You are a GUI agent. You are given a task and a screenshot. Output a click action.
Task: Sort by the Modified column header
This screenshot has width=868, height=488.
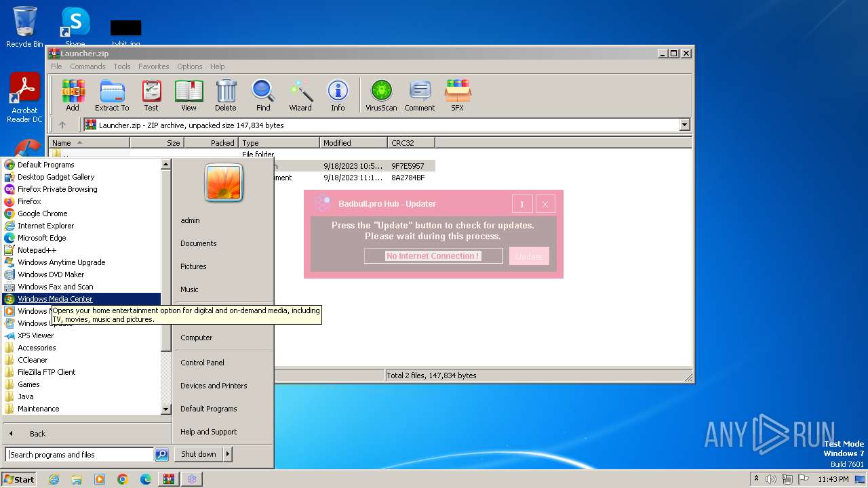click(x=353, y=143)
